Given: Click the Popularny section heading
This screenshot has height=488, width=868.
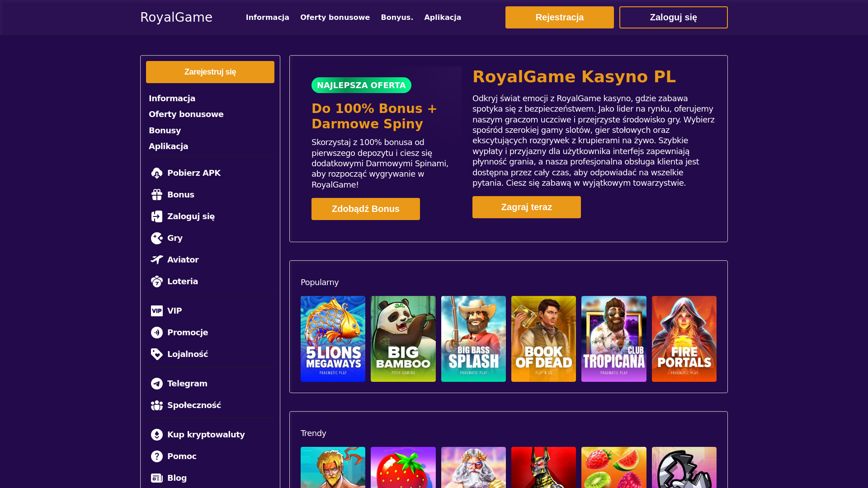Looking at the screenshot, I should 320,282.
